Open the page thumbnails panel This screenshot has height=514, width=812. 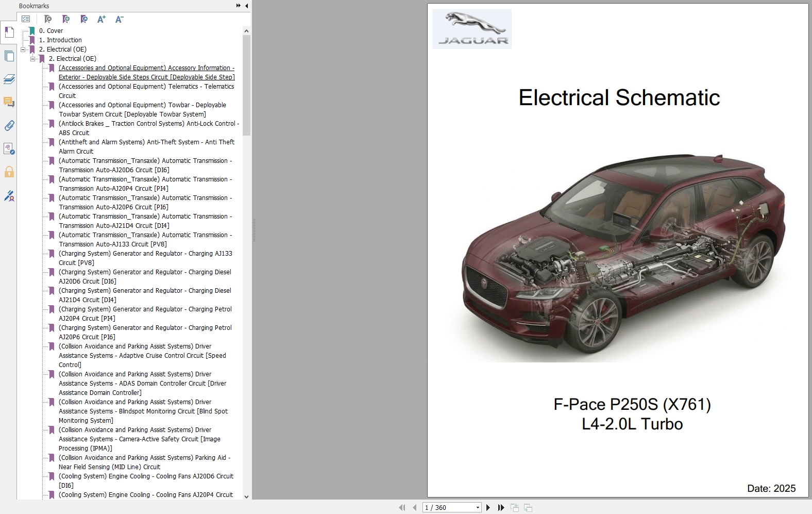(x=9, y=56)
